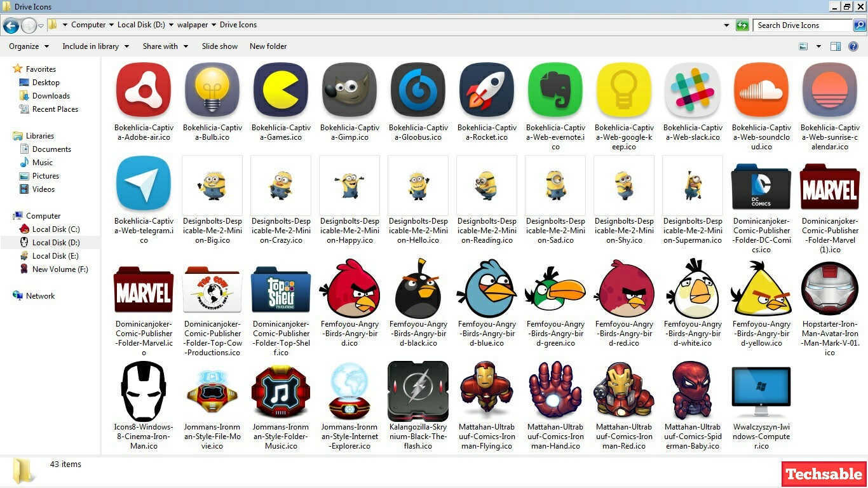Refresh the Drive Icons folder

coord(742,25)
